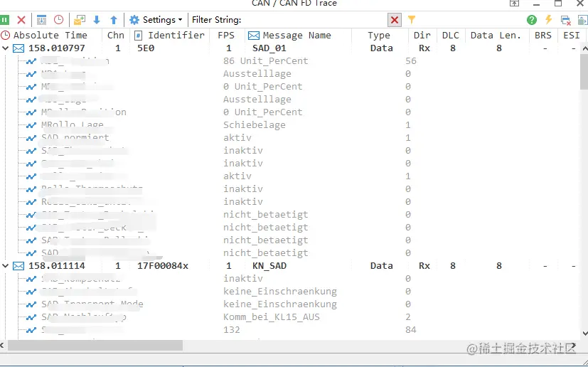Click the envelope icon of message 158.010797
Screen dimensions: 588x367
coord(18,48)
